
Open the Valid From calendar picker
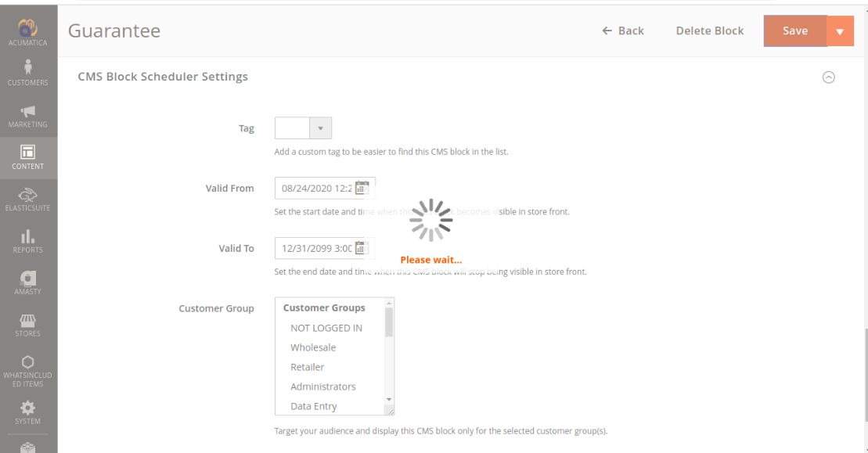362,188
